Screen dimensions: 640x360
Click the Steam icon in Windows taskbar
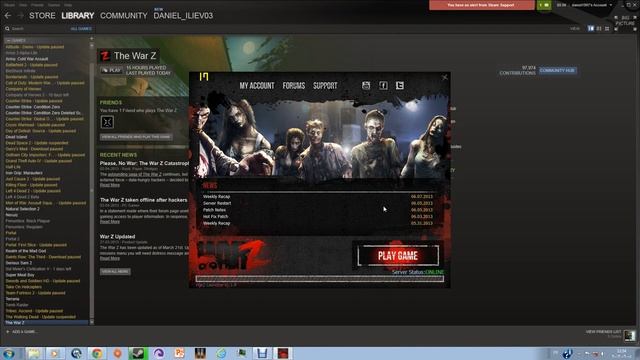[138, 353]
